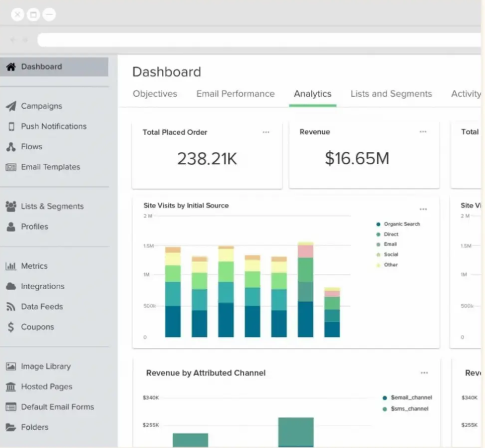Open Profiles from the sidebar

(x=34, y=227)
